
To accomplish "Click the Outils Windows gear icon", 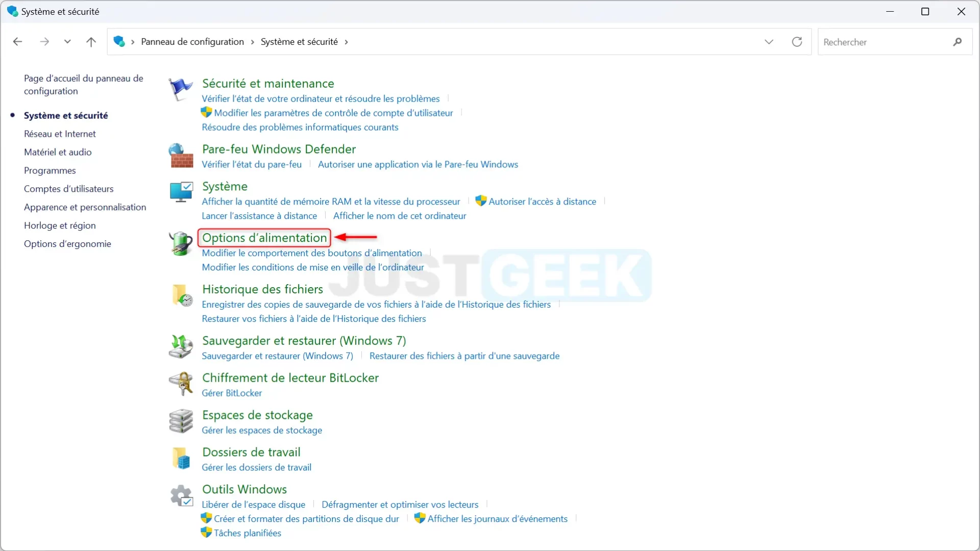I will [x=181, y=495].
